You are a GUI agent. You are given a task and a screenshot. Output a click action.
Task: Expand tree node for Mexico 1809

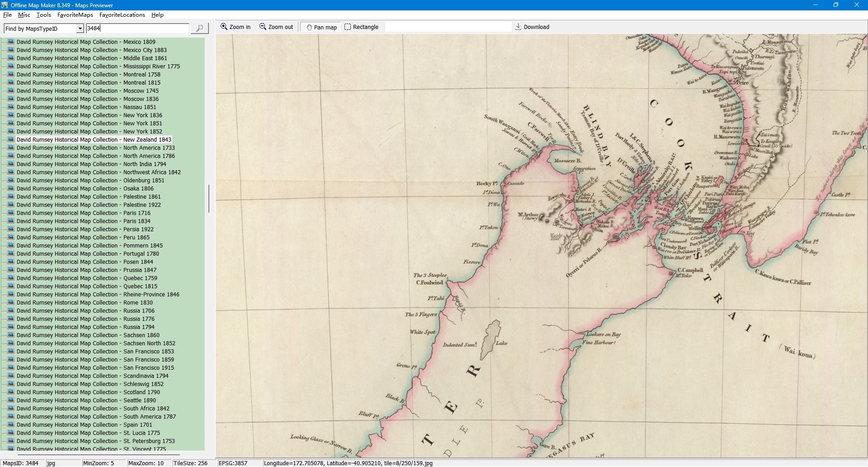click(x=4, y=42)
